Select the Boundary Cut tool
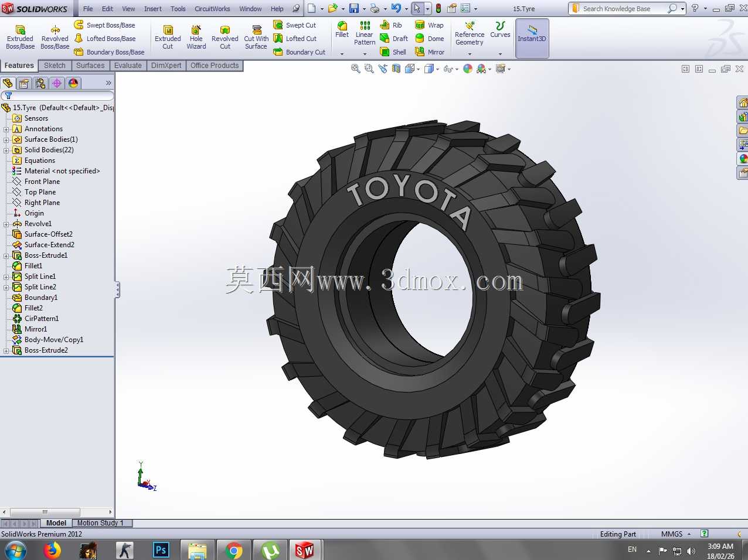 tap(300, 52)
